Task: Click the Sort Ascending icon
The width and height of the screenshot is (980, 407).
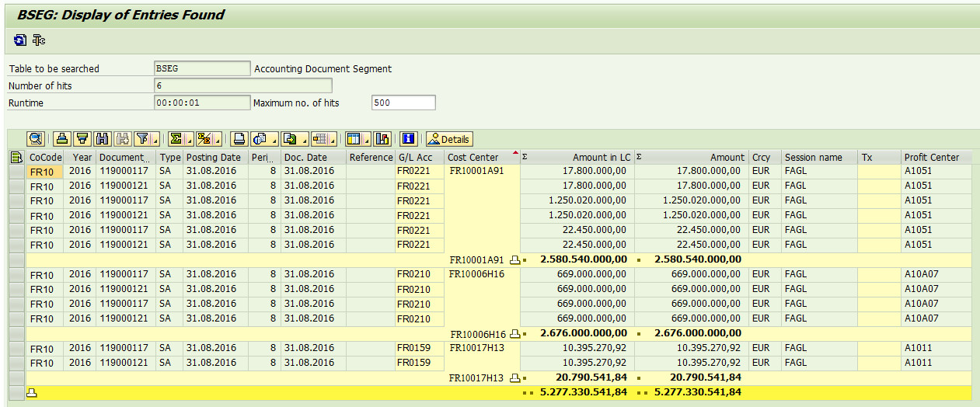Action: (62, 139)
